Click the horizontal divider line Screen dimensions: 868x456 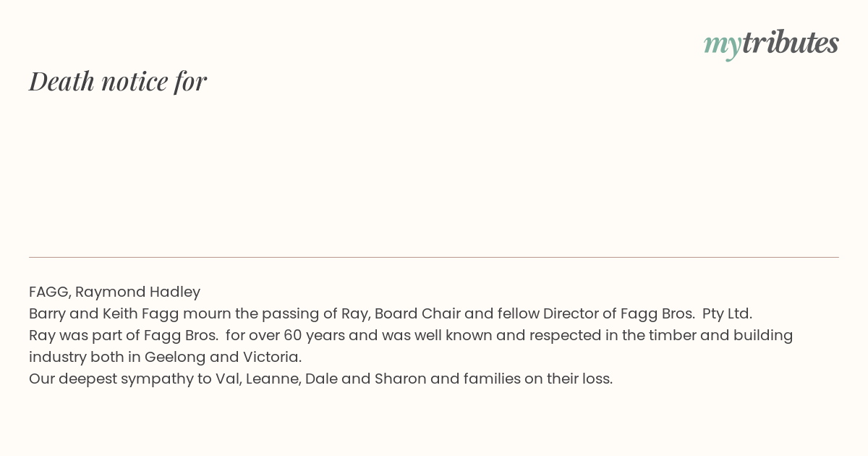[x=434, y=257]
